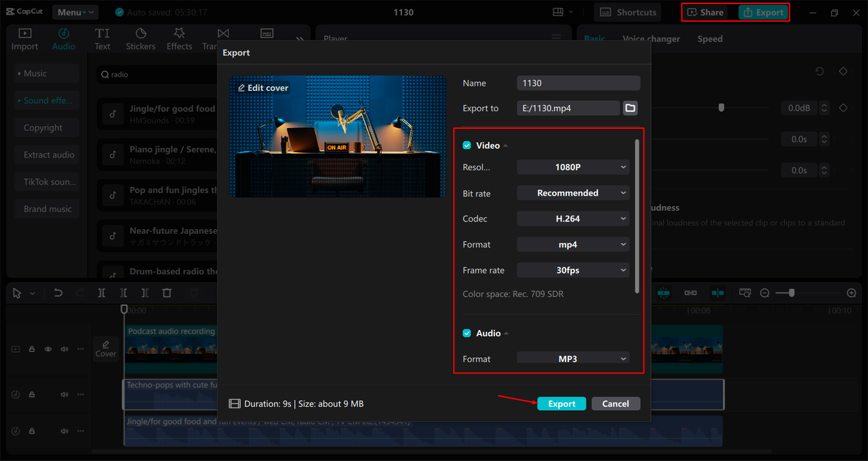Open the Codec H.264 dropdown
The width and height of the screenshot is (868, 461).
click(x=573, y=218)
